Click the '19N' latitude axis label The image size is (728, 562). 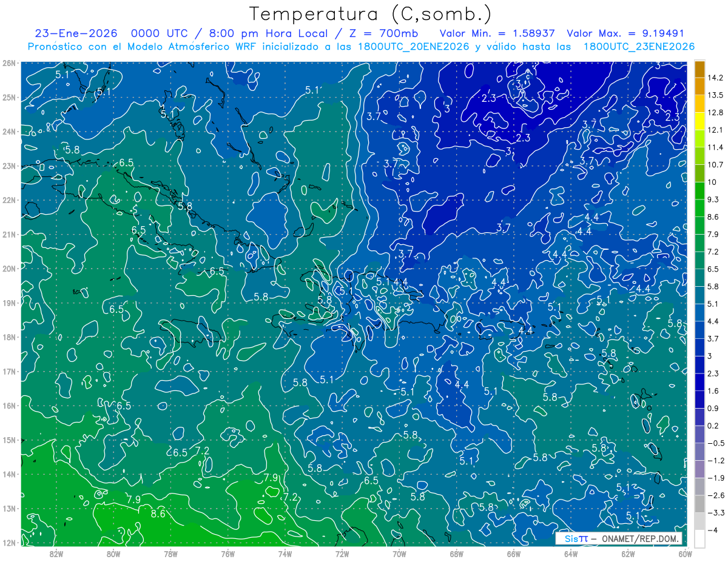pyautogui.click(x=9, y=303)
